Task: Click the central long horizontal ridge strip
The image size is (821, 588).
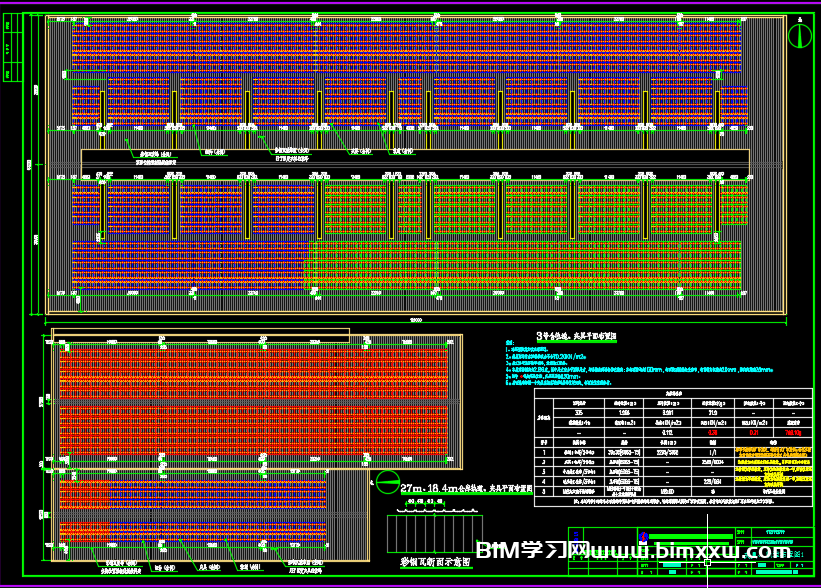Action: [414, 160]
